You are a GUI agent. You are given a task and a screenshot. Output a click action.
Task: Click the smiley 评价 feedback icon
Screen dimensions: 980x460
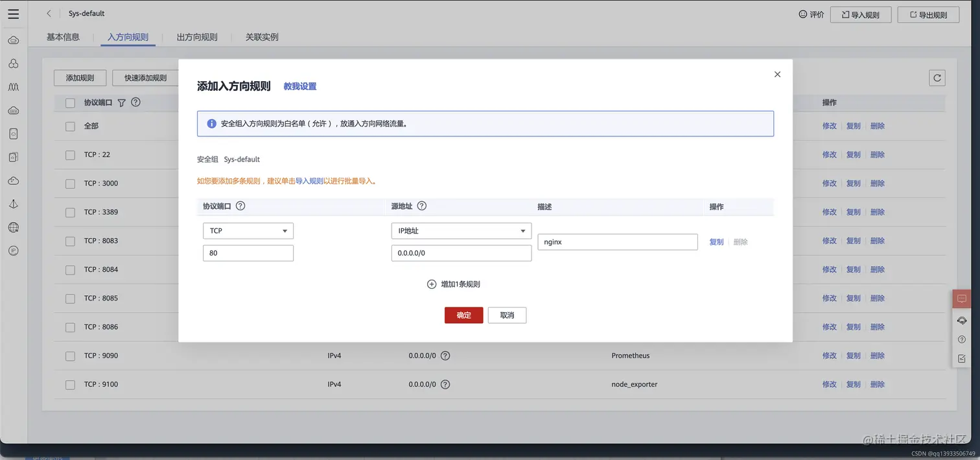tap(803, 14)
